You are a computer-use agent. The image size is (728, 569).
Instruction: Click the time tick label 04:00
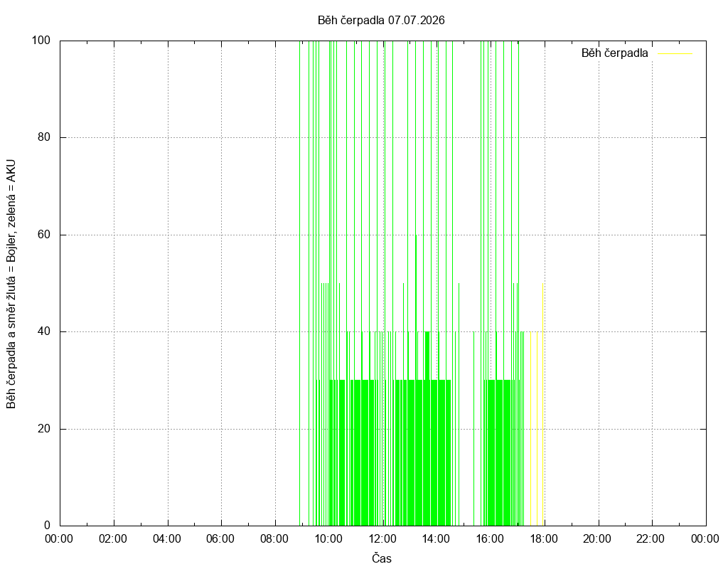click(x=166, y=539)
